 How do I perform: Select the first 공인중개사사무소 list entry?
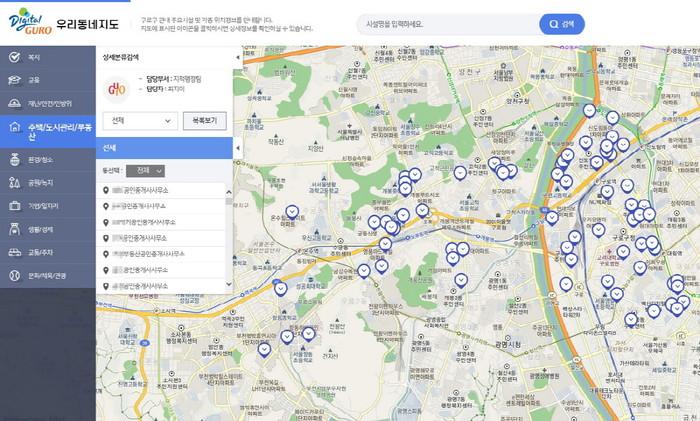tap(161, 190)
